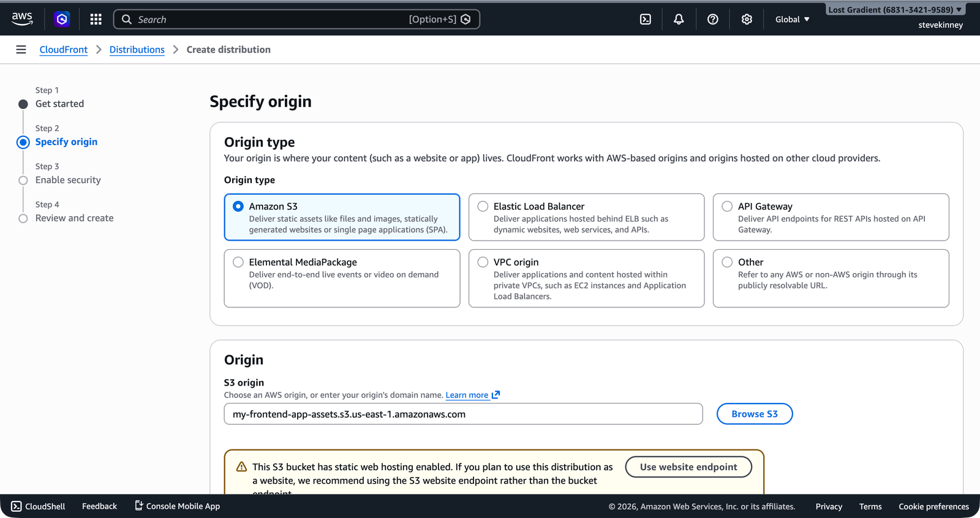Select the API Gateway origin type

pos(831,217)
